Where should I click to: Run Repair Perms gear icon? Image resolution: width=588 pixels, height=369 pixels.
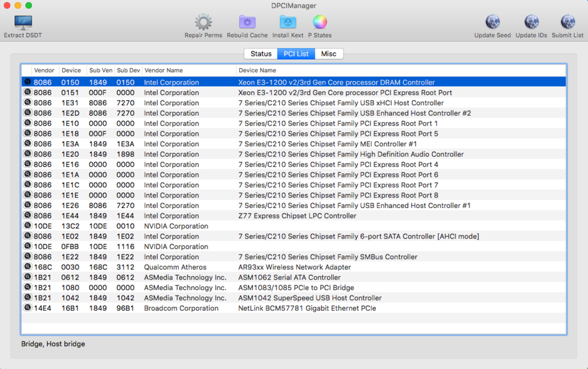click(x=203, y=23)
